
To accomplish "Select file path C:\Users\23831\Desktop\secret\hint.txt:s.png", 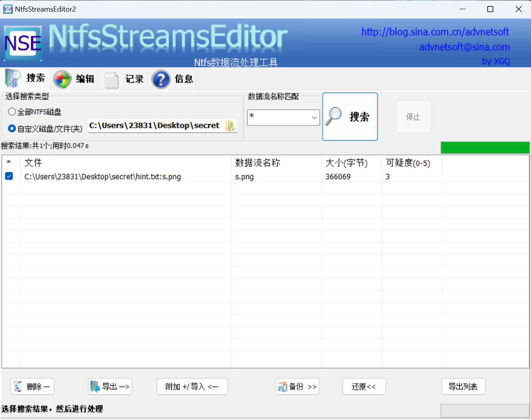I will pos(103,177).
